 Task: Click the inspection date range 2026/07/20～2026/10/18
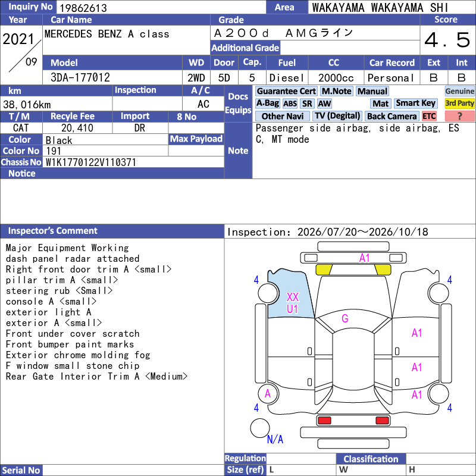click(362, 232)
